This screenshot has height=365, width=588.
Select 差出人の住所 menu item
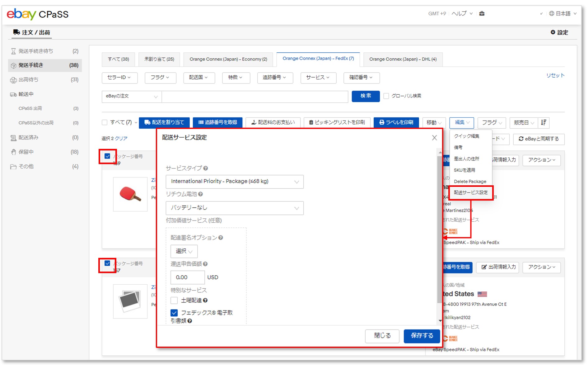[466, 159]
